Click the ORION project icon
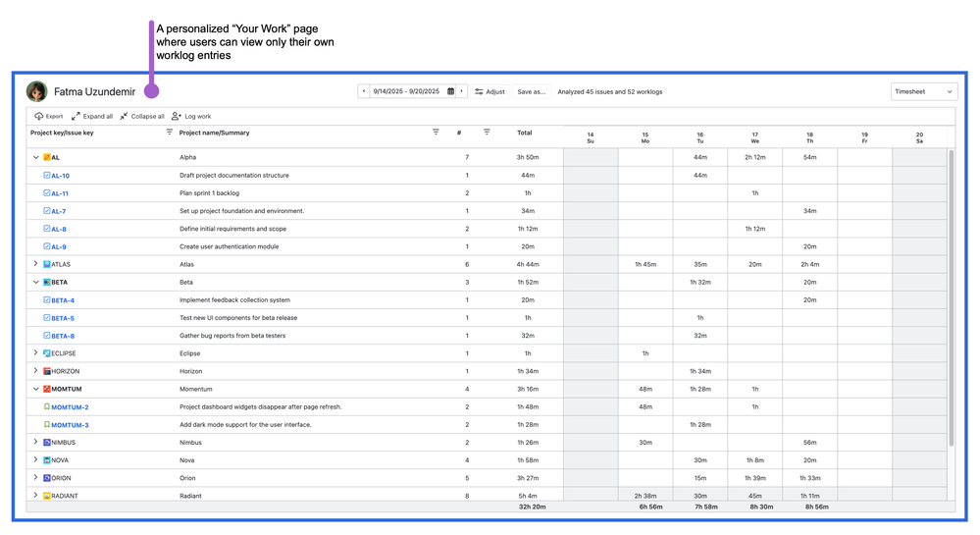The image size is (980, 535). [47, 477]
